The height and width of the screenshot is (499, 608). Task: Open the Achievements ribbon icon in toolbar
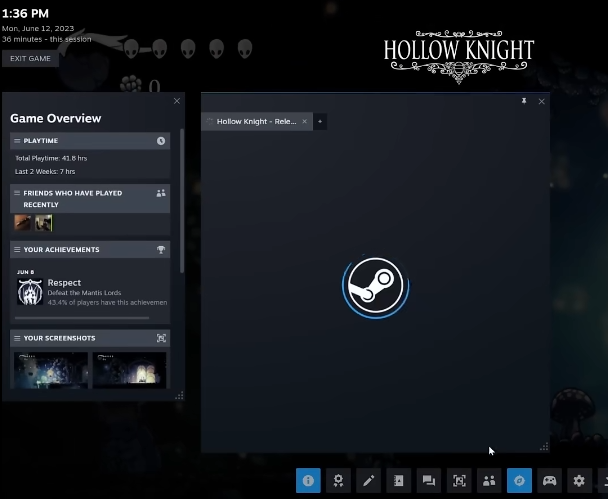click(339, 480)
